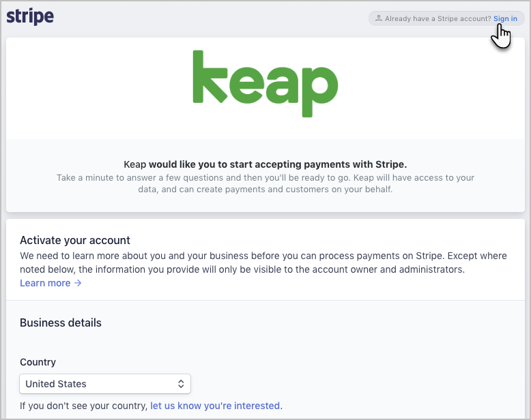
Task: Click the Country field label
Action: click(x=38, y=362)
